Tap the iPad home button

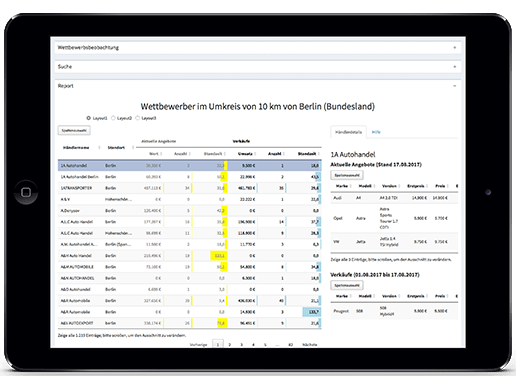pyautogui.click(x=26, y=192)
